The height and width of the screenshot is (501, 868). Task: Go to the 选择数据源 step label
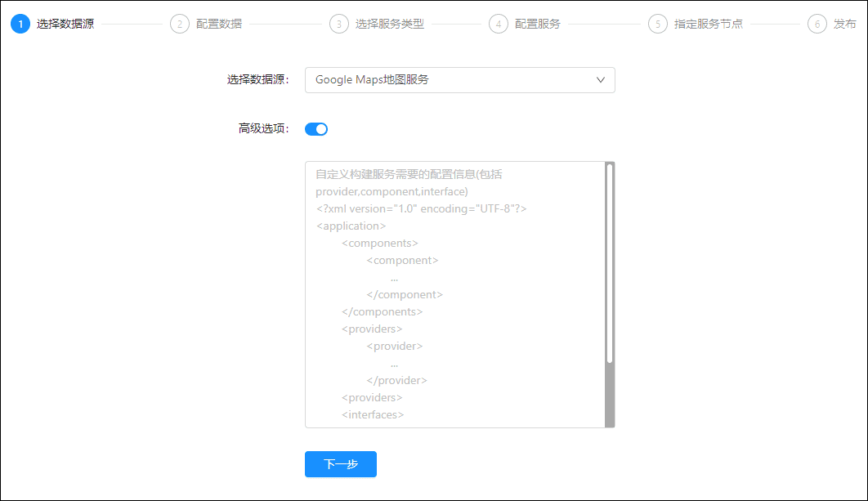pyautogui.click(x=65, y=24)
